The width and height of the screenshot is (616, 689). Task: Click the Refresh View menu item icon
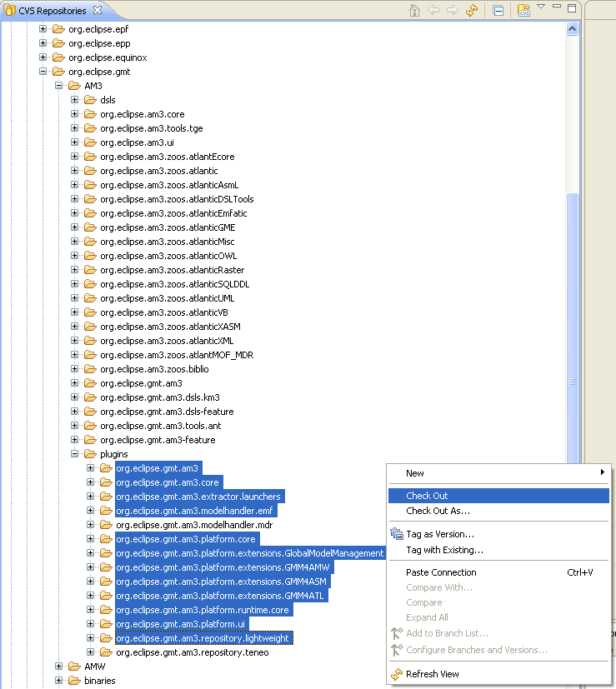point(397,674)
